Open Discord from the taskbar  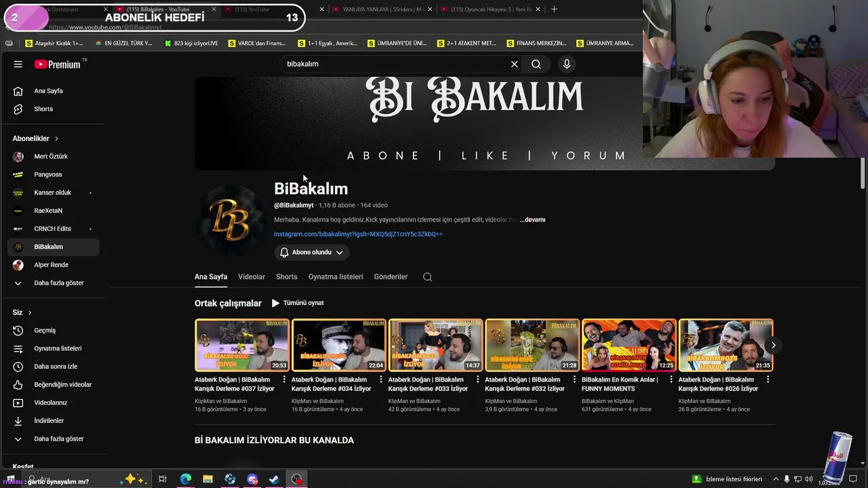pos(252,479)
